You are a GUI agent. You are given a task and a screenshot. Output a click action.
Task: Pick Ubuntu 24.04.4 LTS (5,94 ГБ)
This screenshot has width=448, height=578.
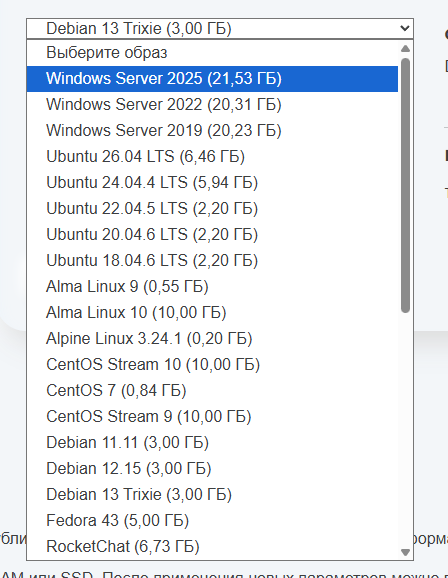coord(212,182)
